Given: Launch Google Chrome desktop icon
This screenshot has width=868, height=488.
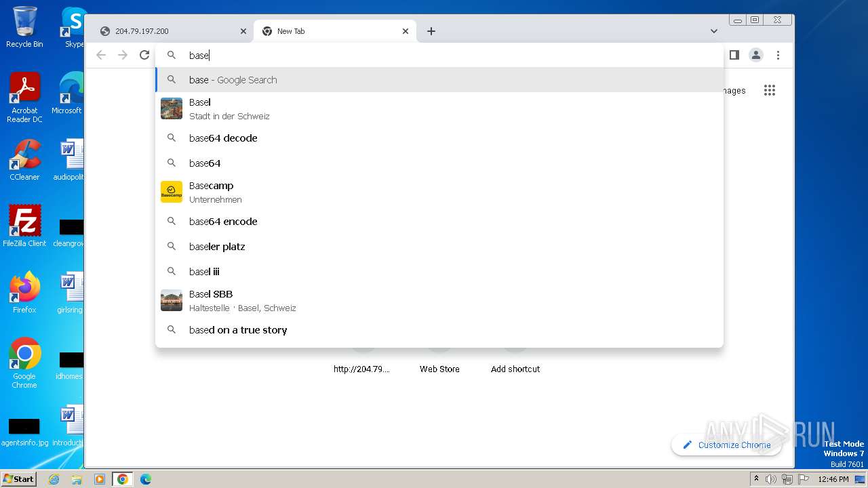Looking at the screenshot, I should coord(24,363).
